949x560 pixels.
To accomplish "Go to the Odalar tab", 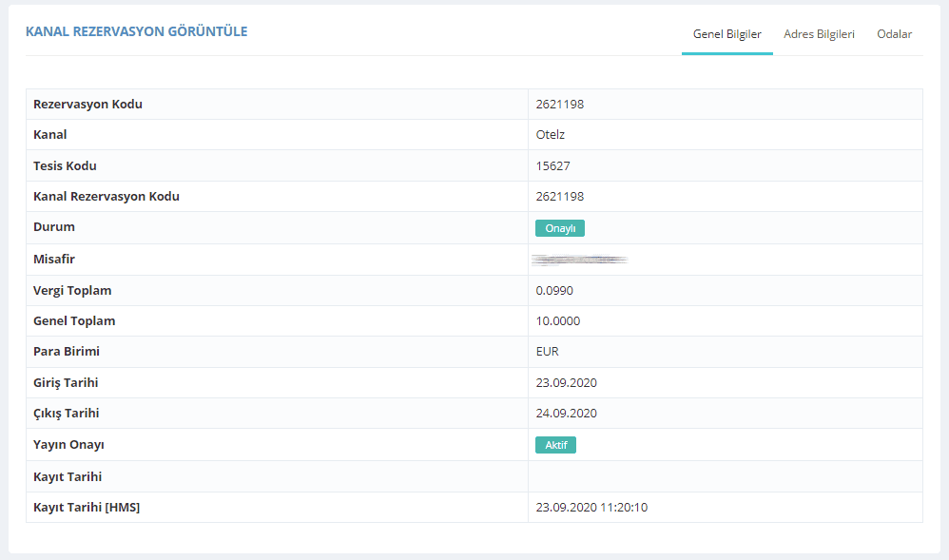I will pyautogui.click(x=894, y=34).
